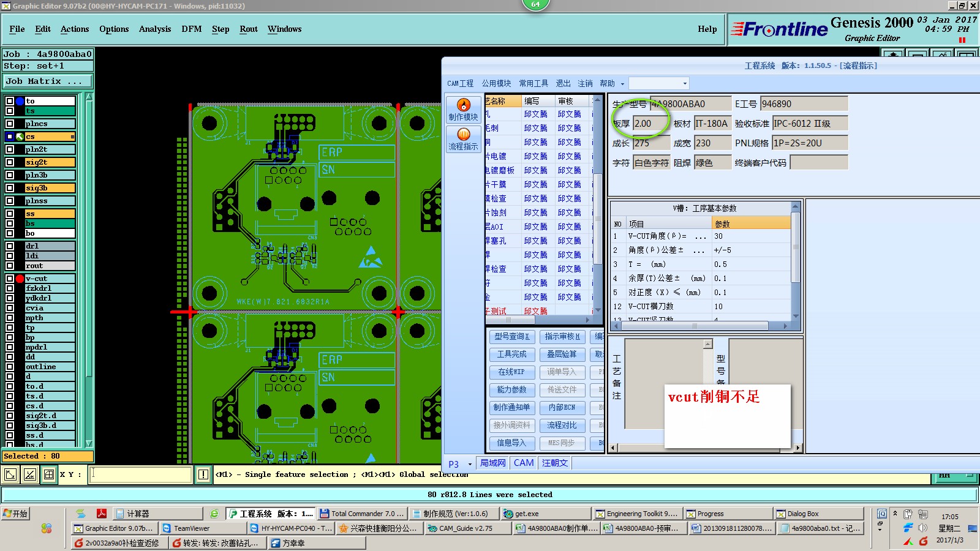Viewport: 980px width, 551px height.
Task: Click the 叠层验算 button
Action: [x=562, y=354]
